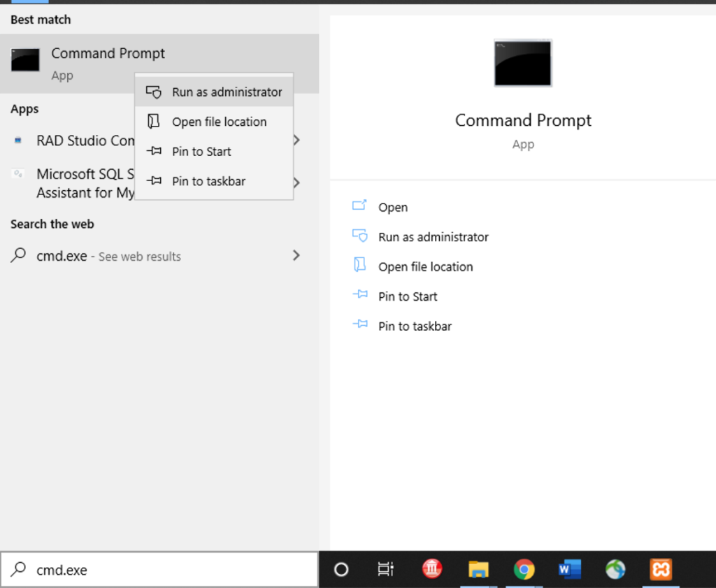Screen dimensions: 716x588
Task: Click the folder icon beside context menu Open file location
Action: pyautogui.click(x=153, y=122)
